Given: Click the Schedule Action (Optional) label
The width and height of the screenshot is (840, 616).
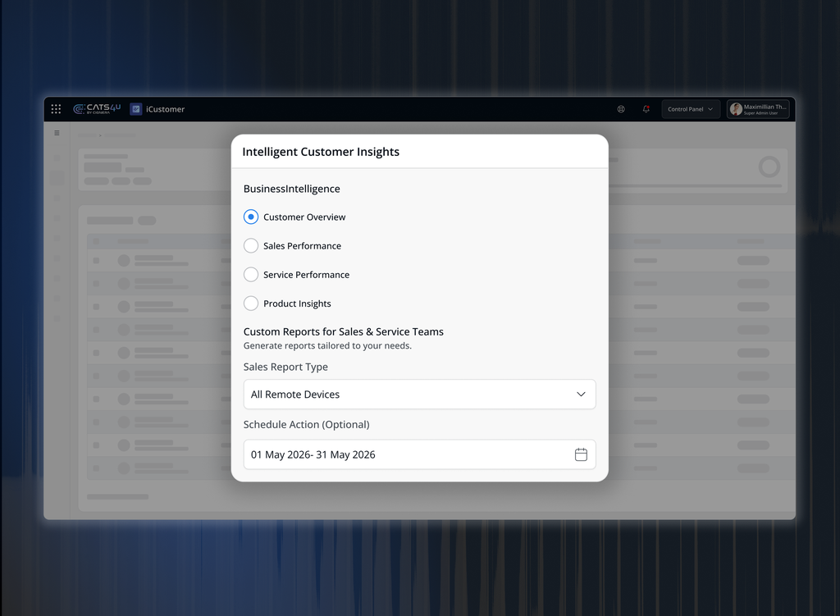Looking at the screenshot, I should [307, 424].
